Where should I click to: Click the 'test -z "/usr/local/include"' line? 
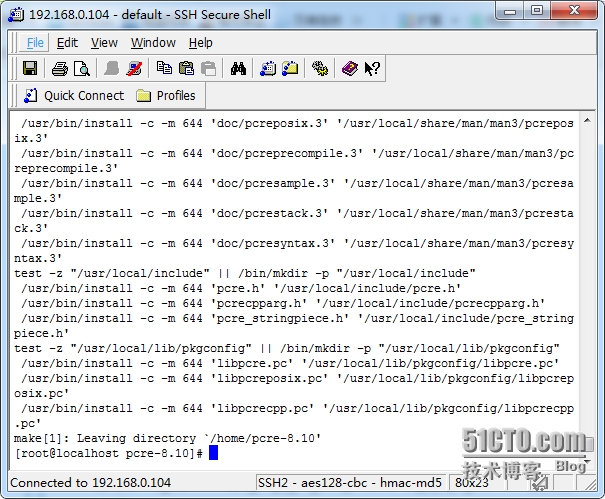coord(245,273)
